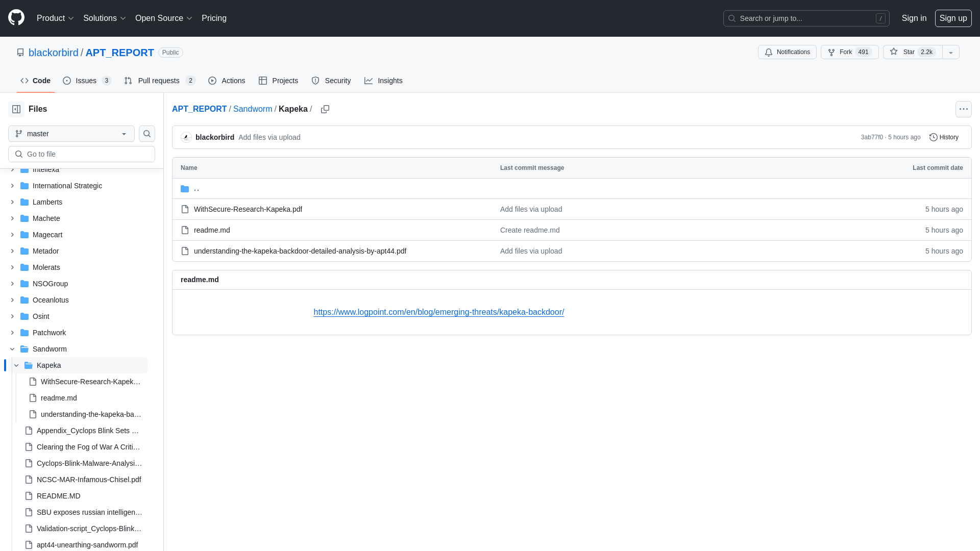The width and height of the screenshot is (980, 551).
Task: Expand the Solutions menu
Action: point(104,18)
